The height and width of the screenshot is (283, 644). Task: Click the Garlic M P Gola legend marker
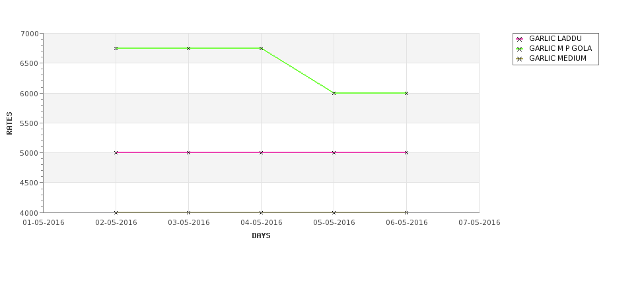[519, 49]
